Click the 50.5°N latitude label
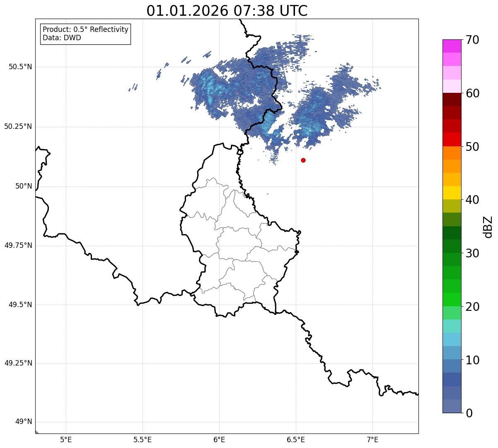This screenshot has width=498, height=448. pos(20,67)
